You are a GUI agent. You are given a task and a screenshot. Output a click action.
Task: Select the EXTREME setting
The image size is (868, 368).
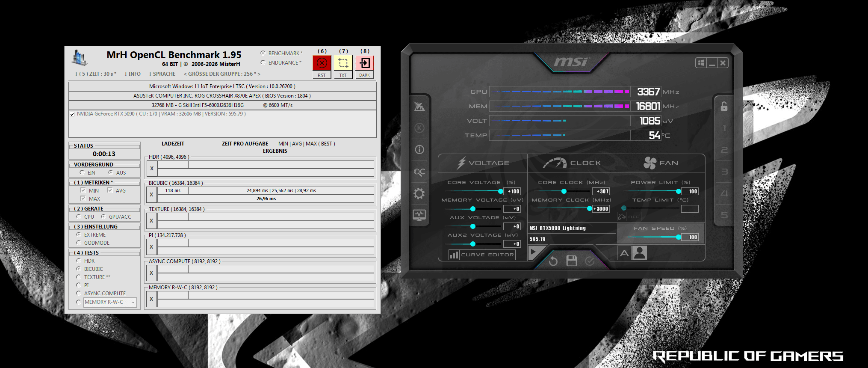pos(79,234)
